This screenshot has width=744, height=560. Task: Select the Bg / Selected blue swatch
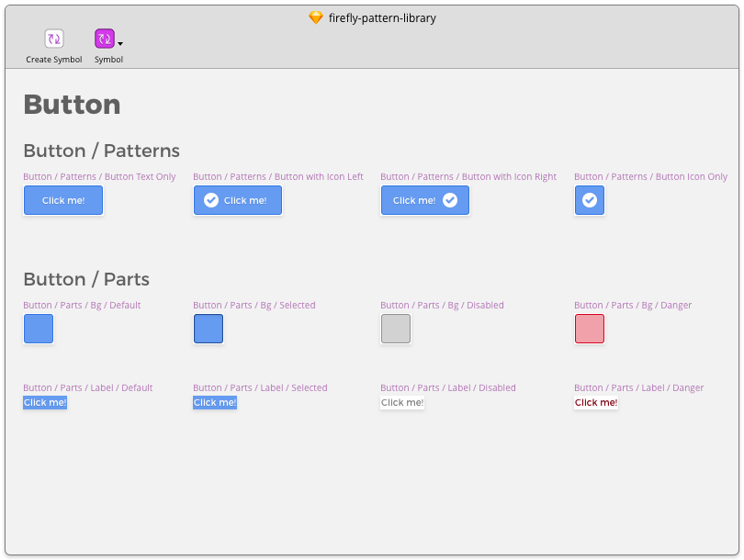(209, 329)
